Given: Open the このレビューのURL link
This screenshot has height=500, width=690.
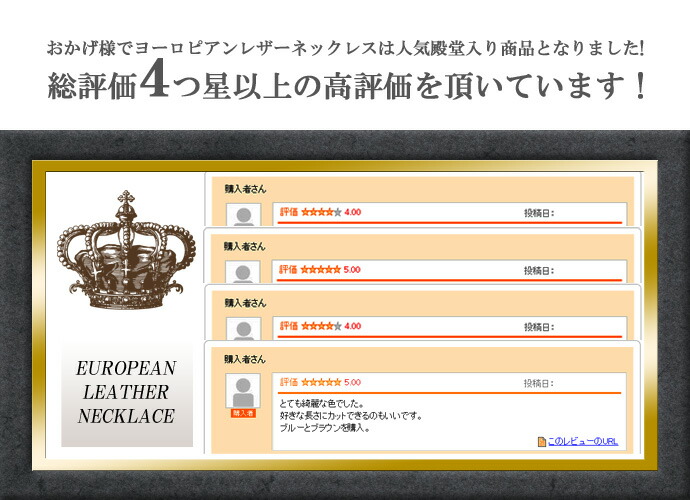Looking at the screenshot, I should coord(583,441).
